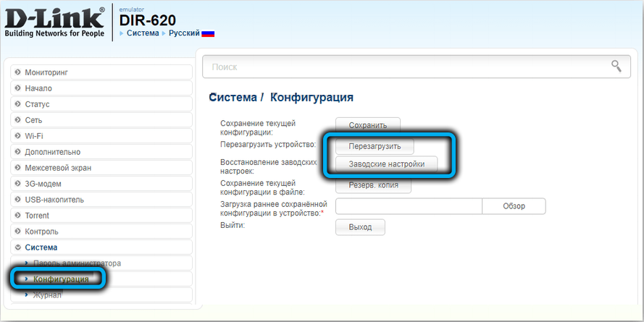644x322 pixels.
Task: Click the Резерв. копия button
Action: pos(372,186)
